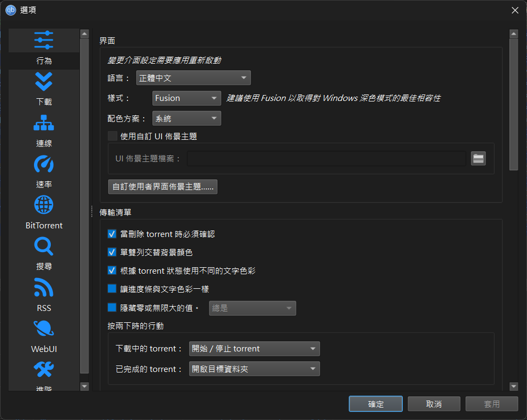Open the 下載 (Downloads) double-chevron icon
Viewport: 527px width, 420px height.
coord(44,82)
